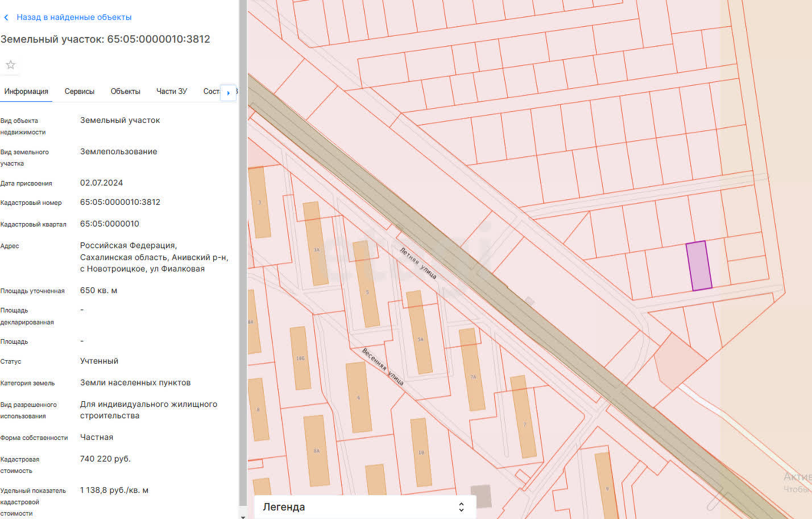Image resolution: width=812 pixels, height=519 pixels.
Task: Click the scroll-down arrow at panel bottom
Action: tap(243, 516)
